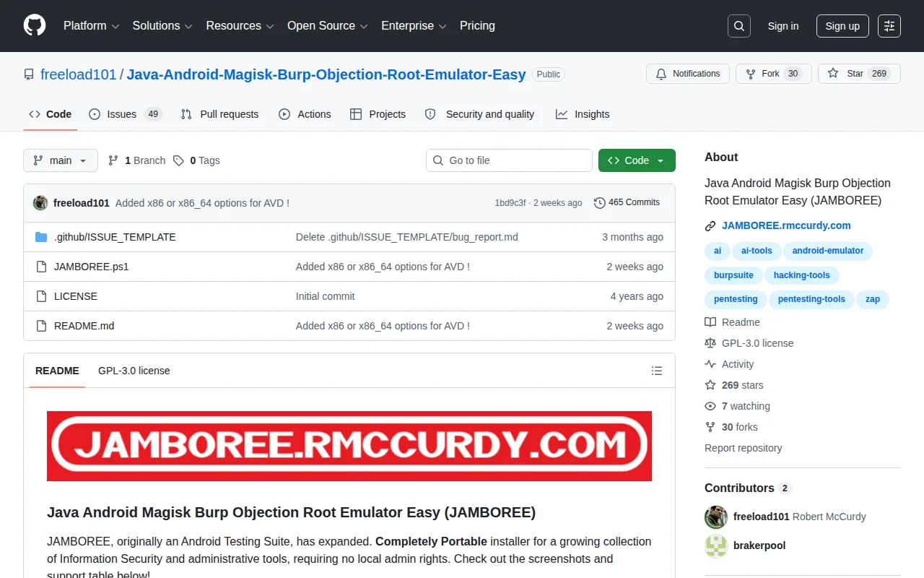Open the freeload101 owner link in title
Image resolution: width=924 pixels, height=578 pixels.
click(79, 74)
